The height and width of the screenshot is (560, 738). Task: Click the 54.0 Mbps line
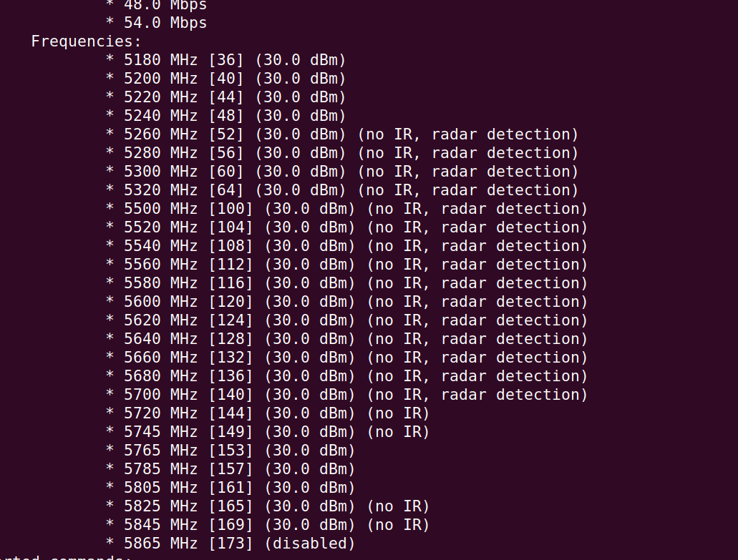pos(156,23)
